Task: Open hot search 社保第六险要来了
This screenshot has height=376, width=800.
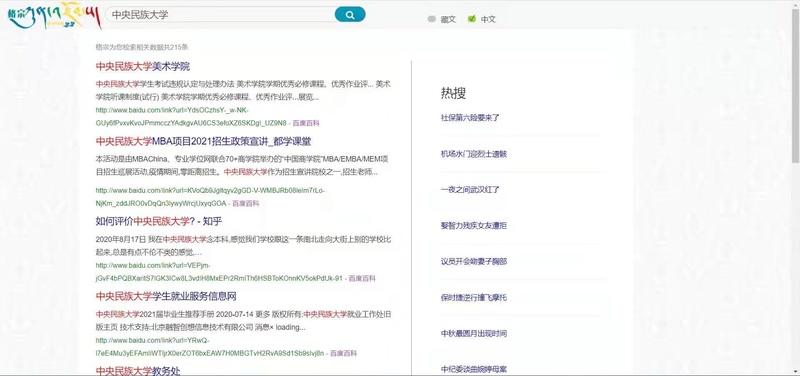Action: [x=470, y=118]
